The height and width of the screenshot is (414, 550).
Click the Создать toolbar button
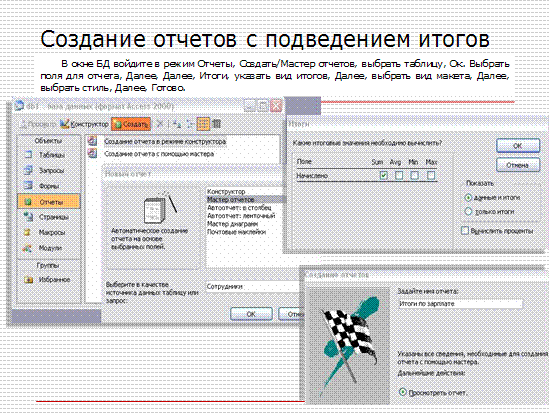tap(131, 124)
